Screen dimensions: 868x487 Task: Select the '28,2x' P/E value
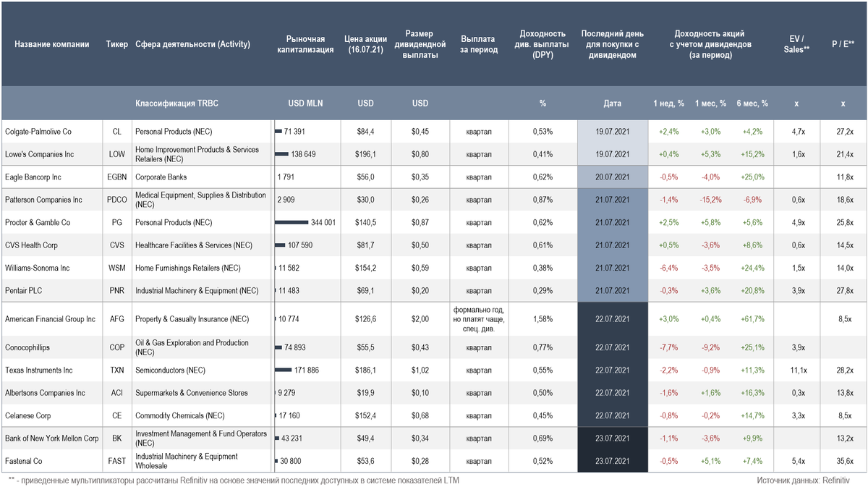click(845, 370)
